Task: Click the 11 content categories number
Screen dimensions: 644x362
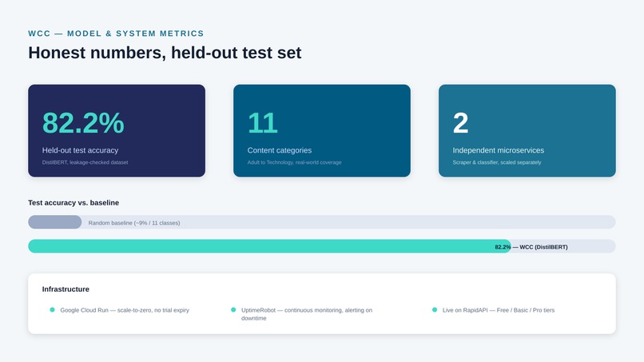Action: (x=262, y=123)
